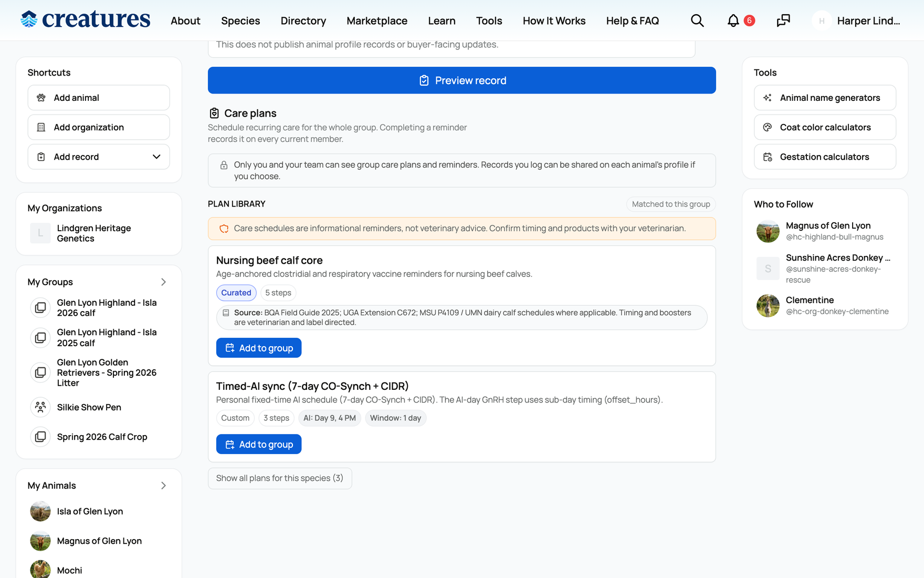The width and height of the screenshot is (924, 578).
Task: Open Glen Lyon Highland - Isla 2025 calf
Action: [107, 338]
